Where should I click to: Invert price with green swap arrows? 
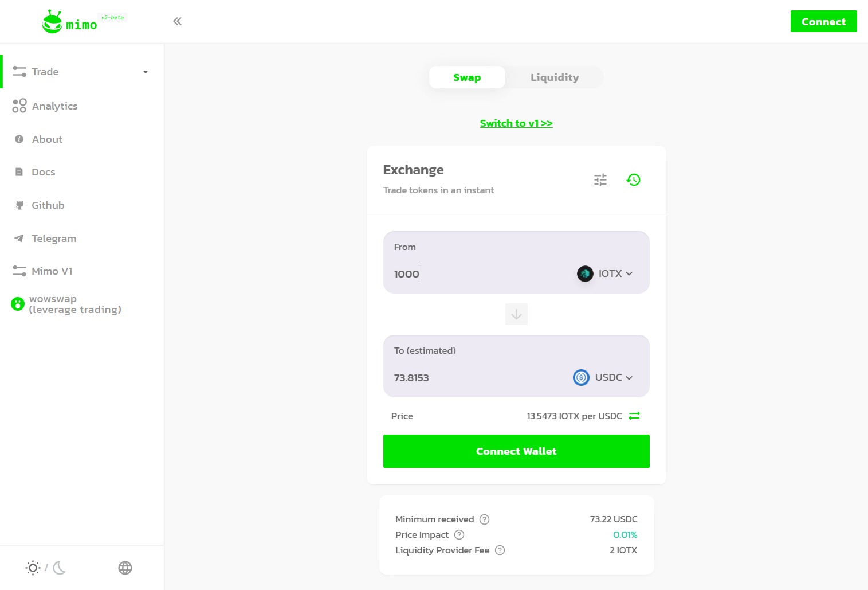click(634, 416)
